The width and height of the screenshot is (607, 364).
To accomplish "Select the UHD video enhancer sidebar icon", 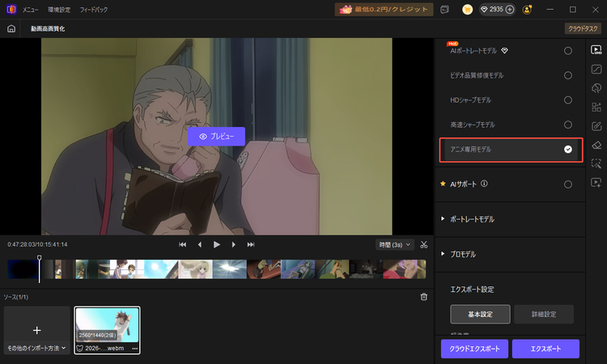I will coord(596,50).
